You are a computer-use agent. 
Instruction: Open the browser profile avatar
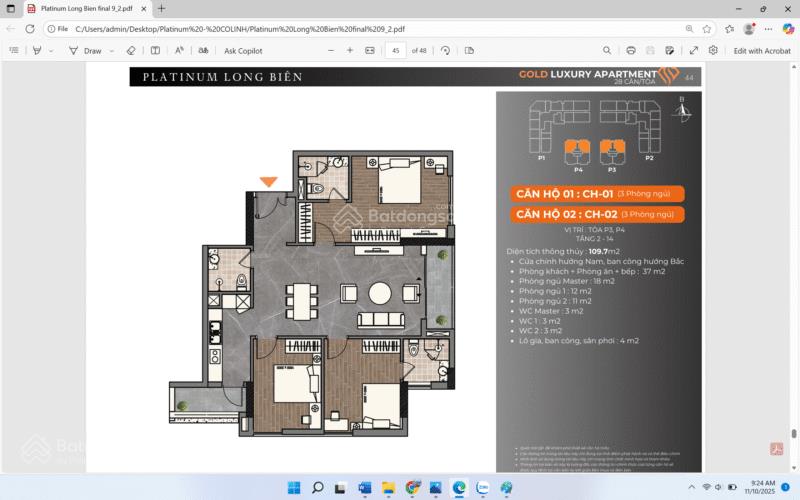click(x=749, y=29)
